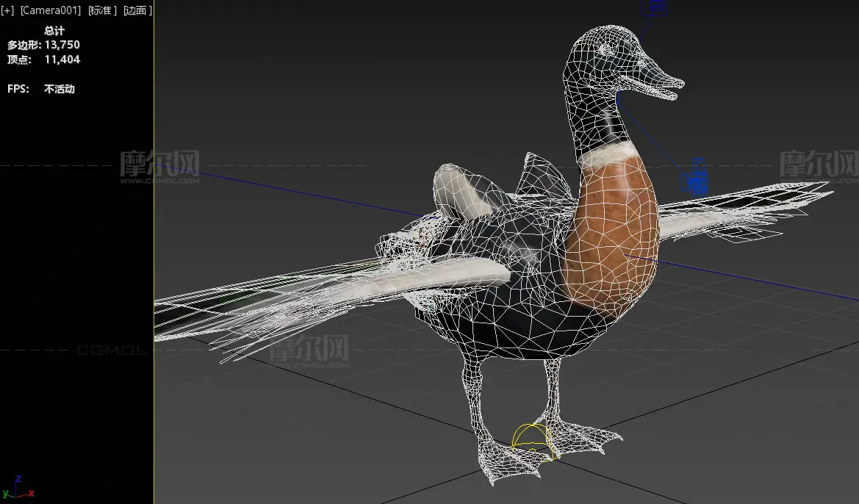
Task: Click the XYZ axis tripod gizmo
Action: 18,487
